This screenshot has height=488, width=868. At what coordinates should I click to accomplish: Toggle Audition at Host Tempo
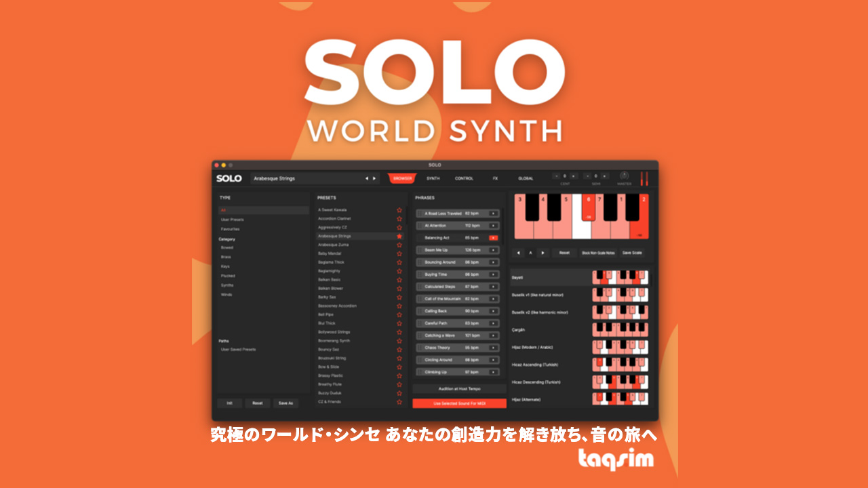click(459, 389)
